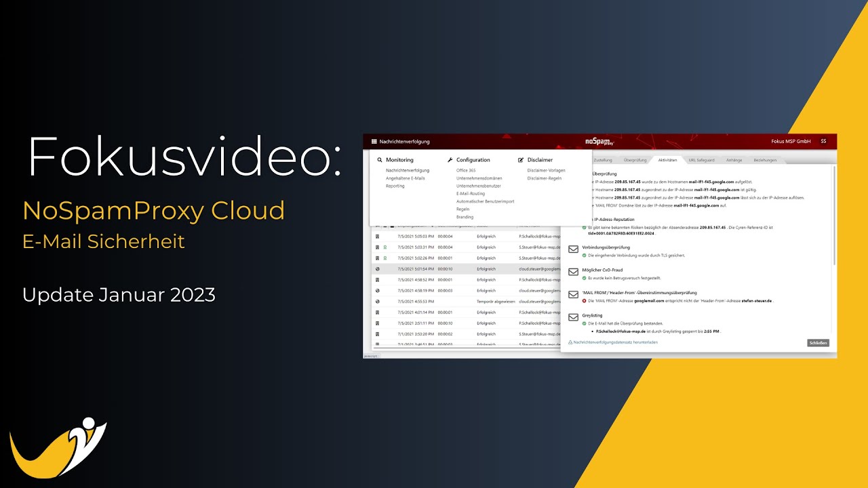Select Angehaltene E-Mails under Monitoring
868x488 pixels.
406,178
